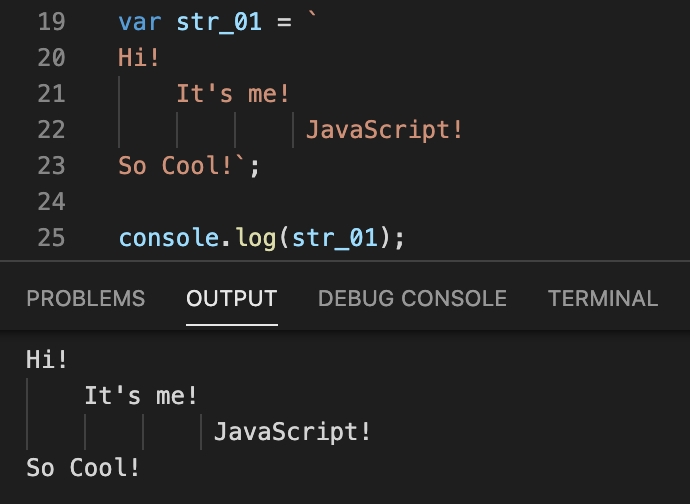Switch to the PROBLEMS panel tab
690x504 pixels.
[86, 298]
